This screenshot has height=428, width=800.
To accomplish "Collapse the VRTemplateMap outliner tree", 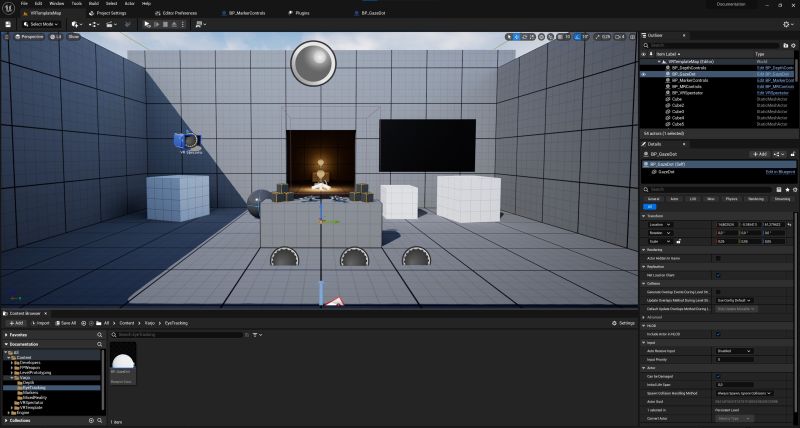I will (x=659, y=62).
